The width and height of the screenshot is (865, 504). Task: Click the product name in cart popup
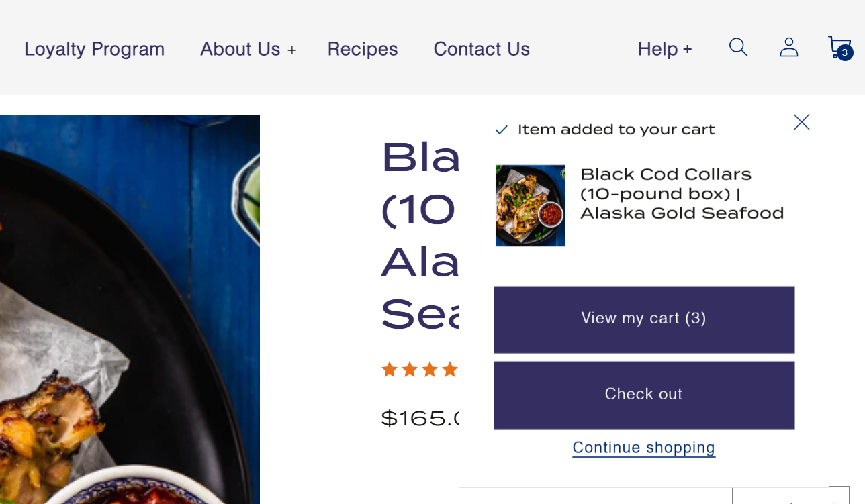point(682,194)
